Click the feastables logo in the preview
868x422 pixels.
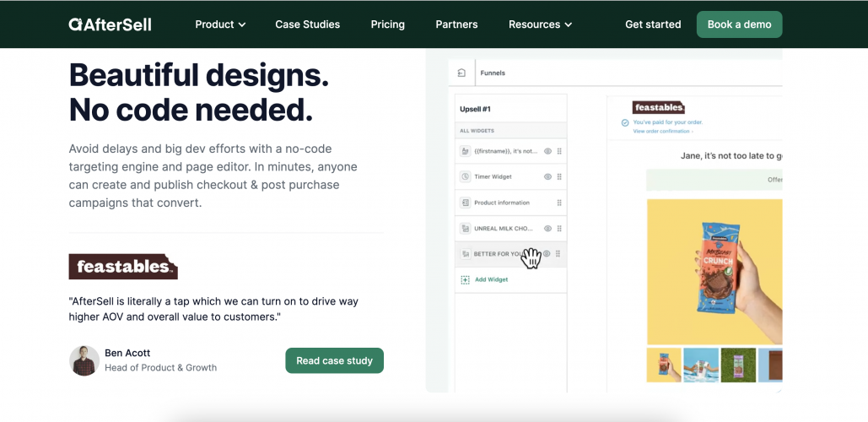pyautogui.click(x=658, y=107)
